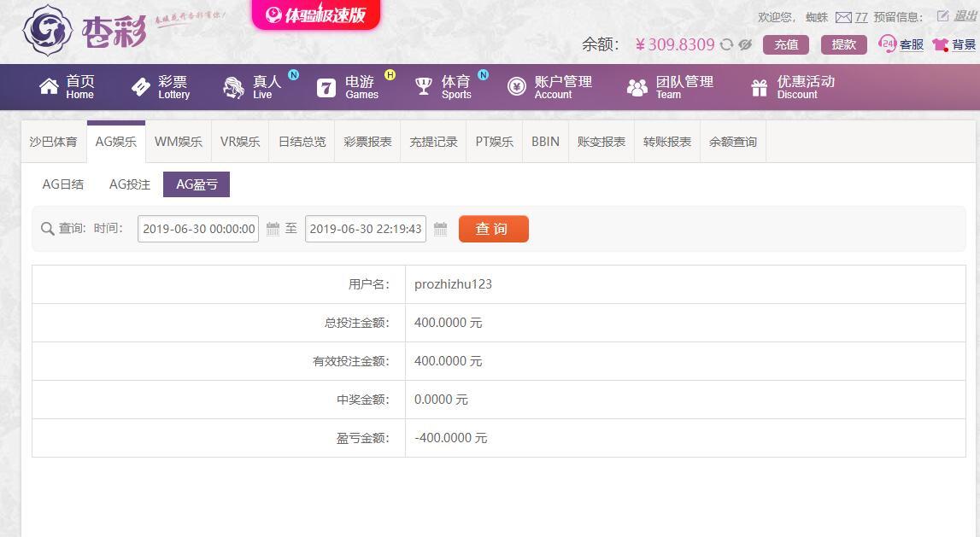Open 账户管理 Account menu
Image resolution: width=980 pixels, height=537 pixels.
point(562,87)
